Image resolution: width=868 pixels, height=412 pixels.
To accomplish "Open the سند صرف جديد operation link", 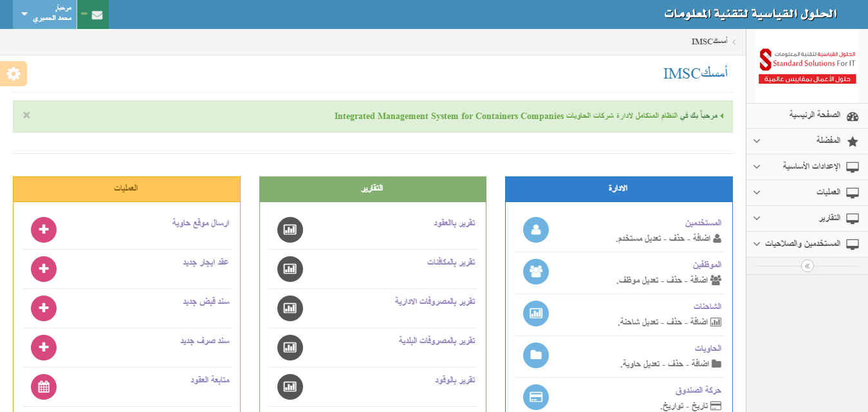I will [x=205, y=341].
